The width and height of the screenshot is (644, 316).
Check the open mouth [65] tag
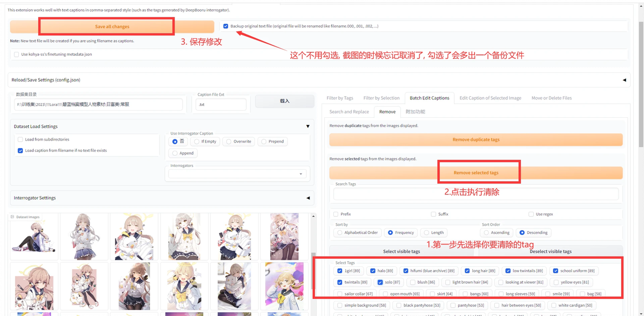[x=386, y=294]
